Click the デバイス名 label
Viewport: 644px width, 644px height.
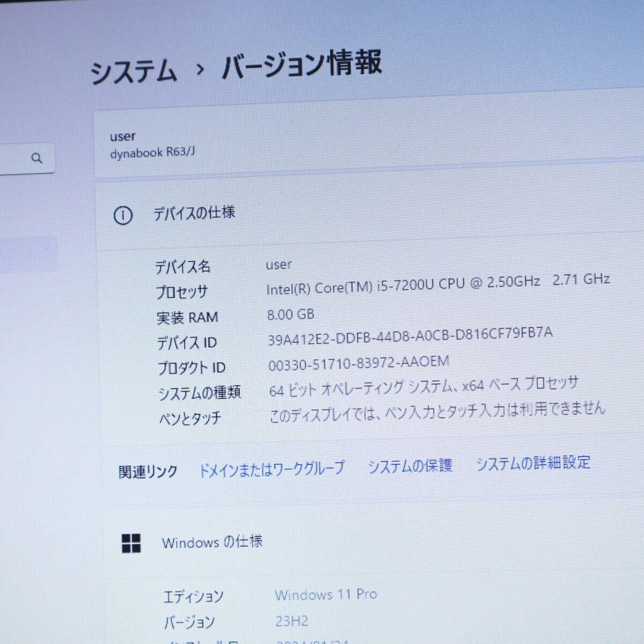pos(182,267)
